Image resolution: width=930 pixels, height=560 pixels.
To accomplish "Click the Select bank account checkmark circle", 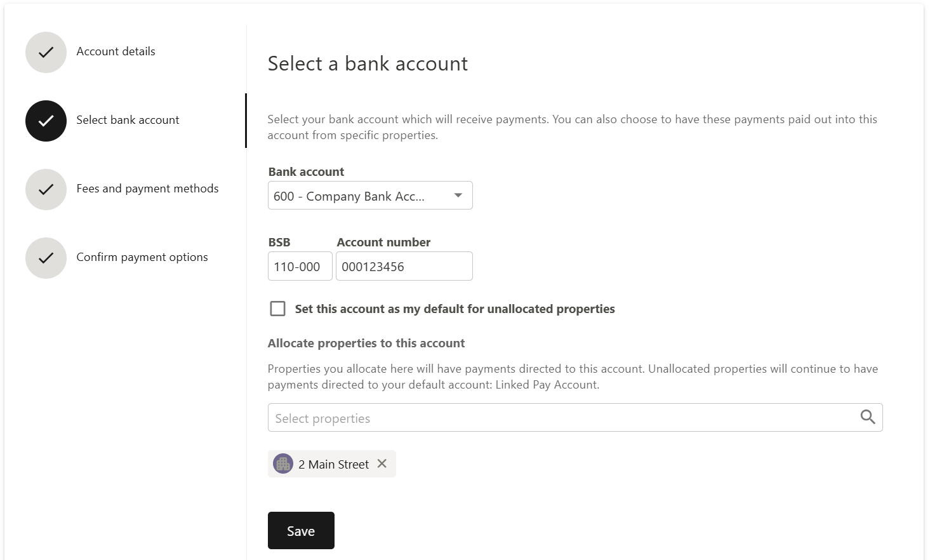I will [46, 121].
